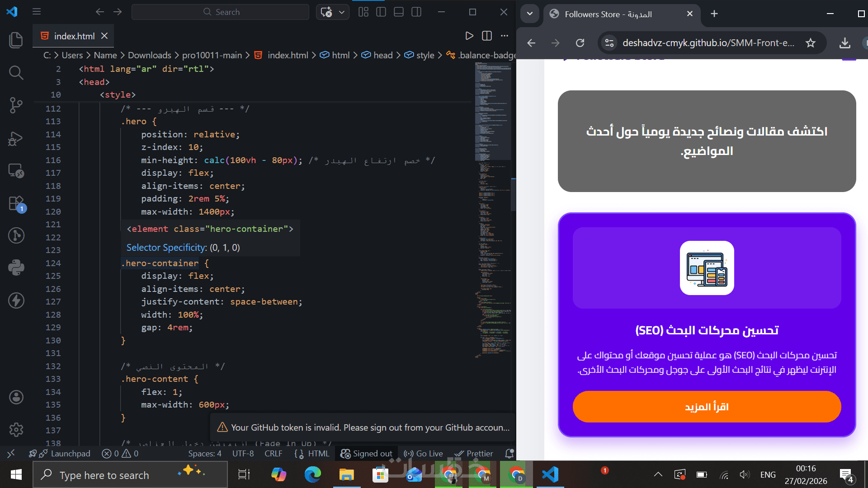
Task: Toggle the Secondary Side Bar layout
Action: (x=416, y=12)
